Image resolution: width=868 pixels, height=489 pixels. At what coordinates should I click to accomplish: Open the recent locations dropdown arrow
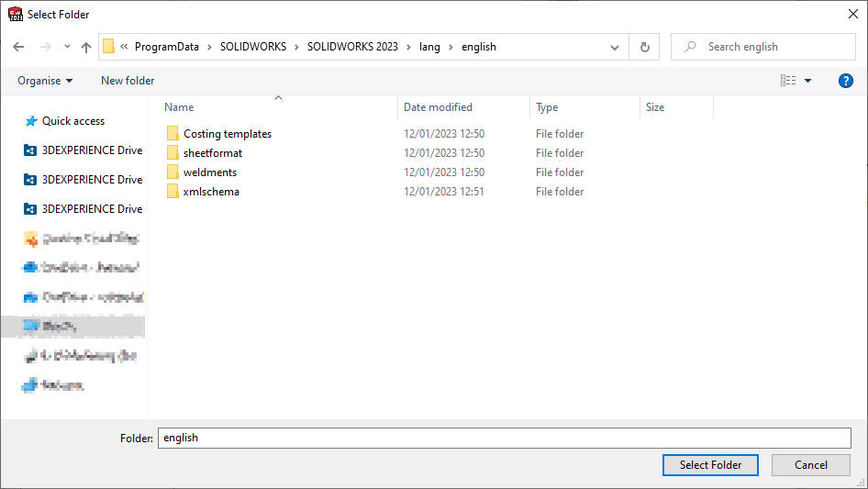[67, 47]
